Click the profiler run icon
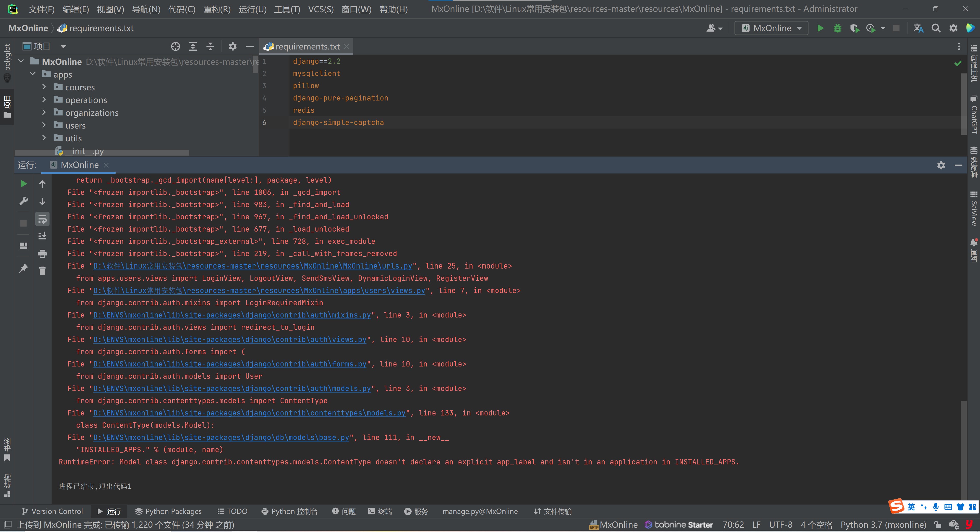980x532 pixels. tap(871, 28)
